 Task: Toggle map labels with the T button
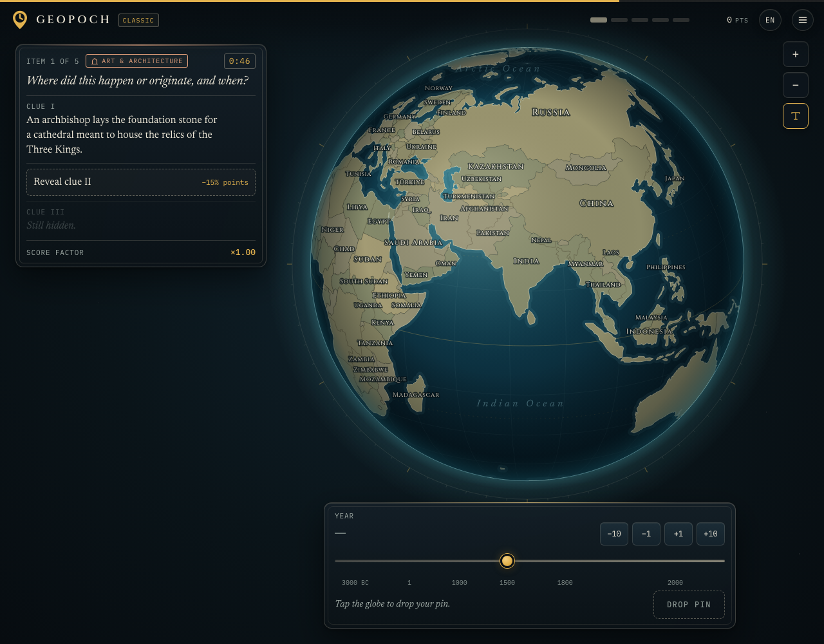[796, 116]
